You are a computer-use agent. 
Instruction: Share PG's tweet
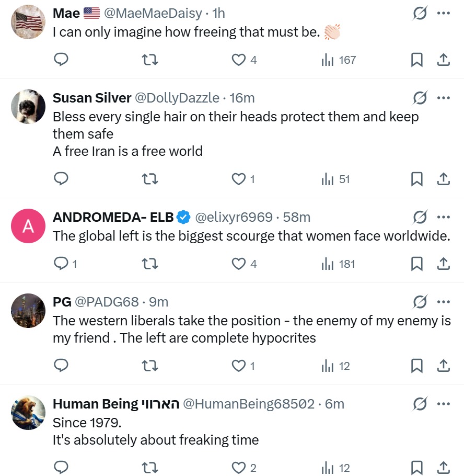pos(443,366)
